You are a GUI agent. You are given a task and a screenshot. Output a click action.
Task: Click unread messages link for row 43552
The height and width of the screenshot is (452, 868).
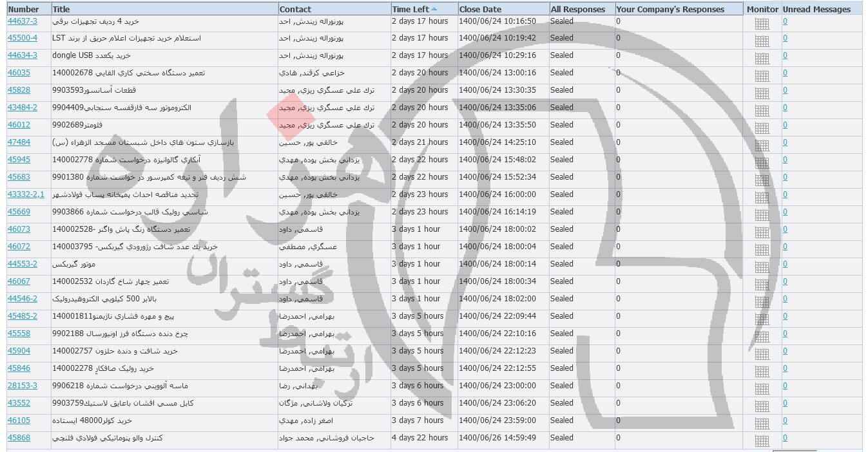tap(785, 403)
